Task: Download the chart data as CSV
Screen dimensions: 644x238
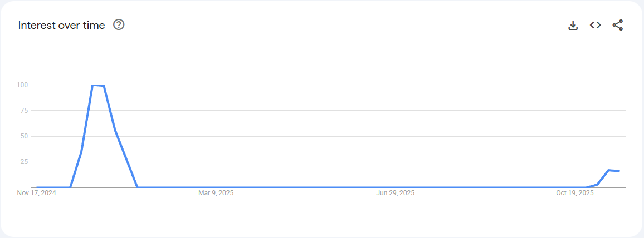Action: 573,25
